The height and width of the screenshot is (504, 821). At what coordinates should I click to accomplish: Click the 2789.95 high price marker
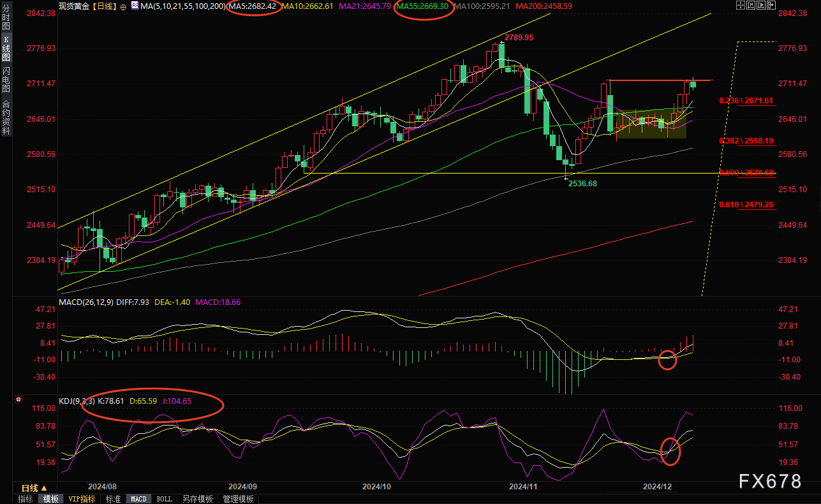519,38
